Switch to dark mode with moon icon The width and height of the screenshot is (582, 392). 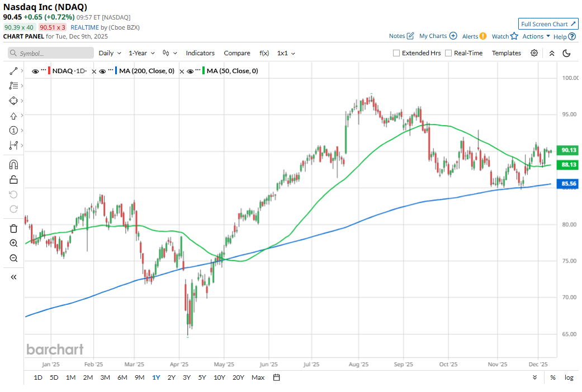566,53
